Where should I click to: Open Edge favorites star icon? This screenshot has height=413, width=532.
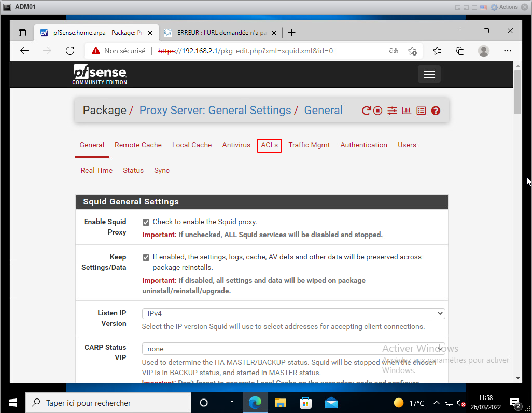(437, 51)
